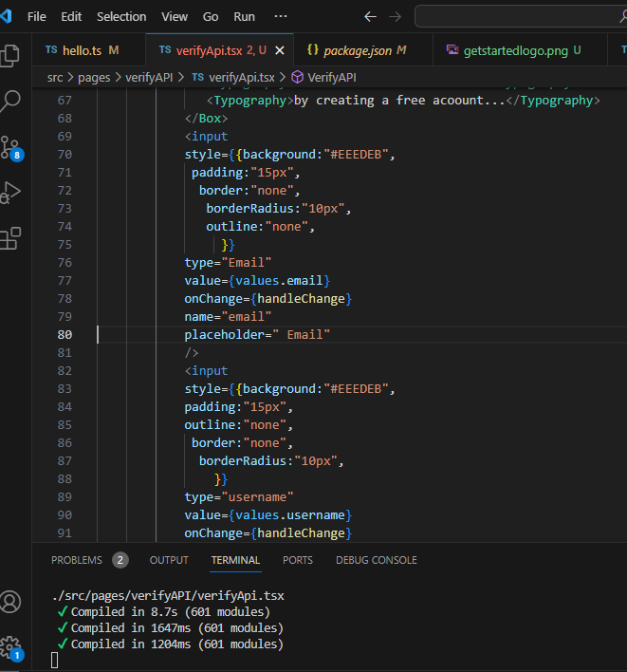Open the Explorer view in activity bar

click(9, 55)
